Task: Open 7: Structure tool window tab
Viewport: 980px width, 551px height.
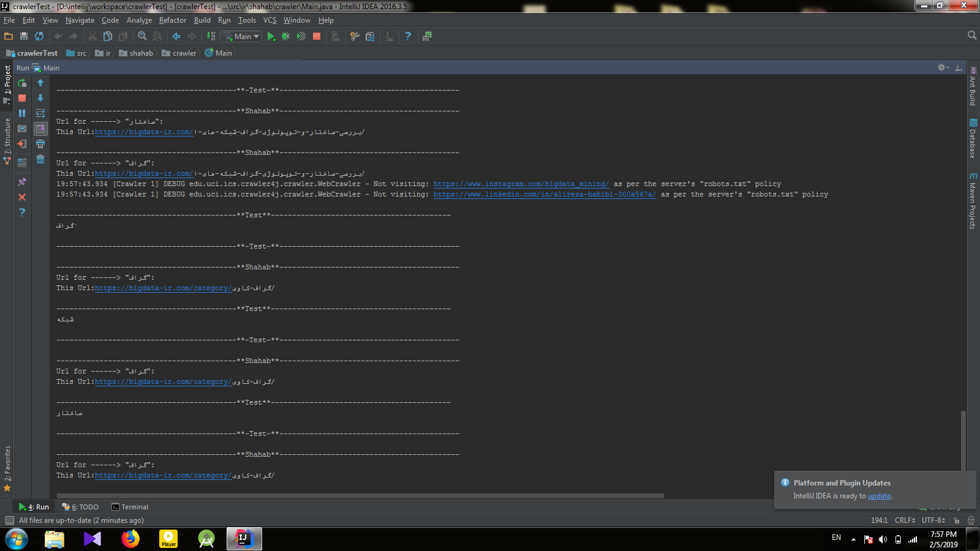Action: pos(7,141)
